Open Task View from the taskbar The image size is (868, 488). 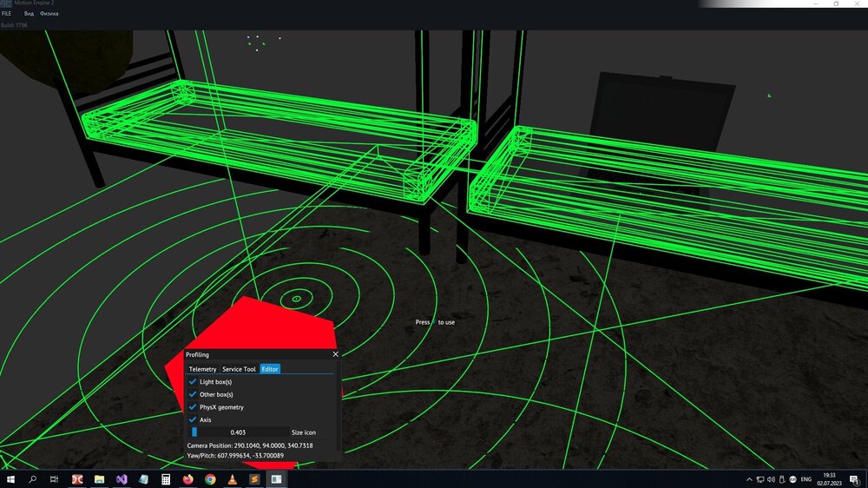tap(54, 479)
